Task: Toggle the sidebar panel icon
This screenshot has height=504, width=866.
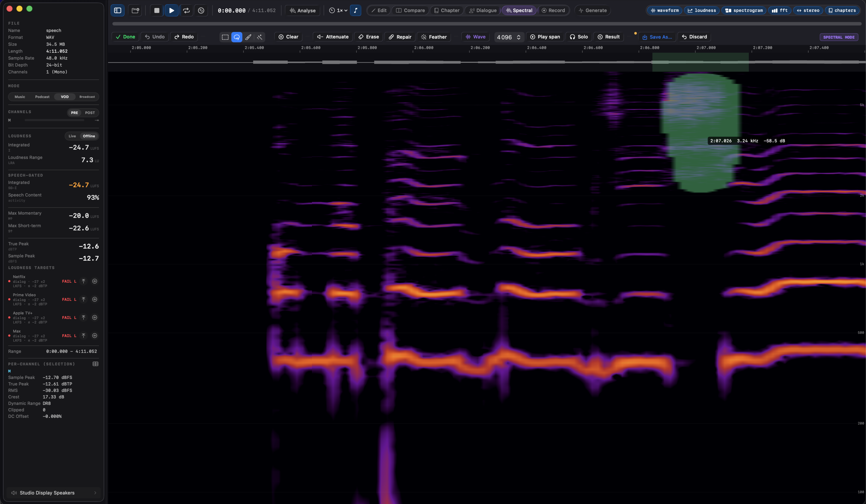Action: (118, 10)
